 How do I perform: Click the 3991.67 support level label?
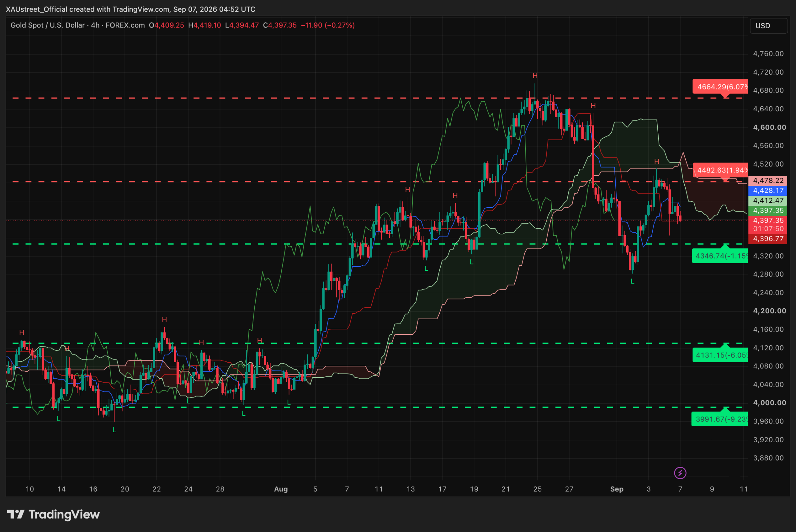(719, 419)
